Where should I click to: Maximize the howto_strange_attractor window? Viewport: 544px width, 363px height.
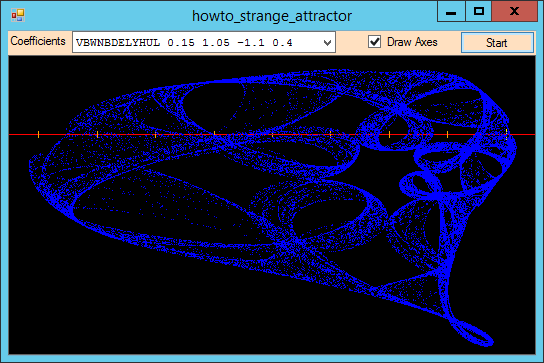coord(479,12)
